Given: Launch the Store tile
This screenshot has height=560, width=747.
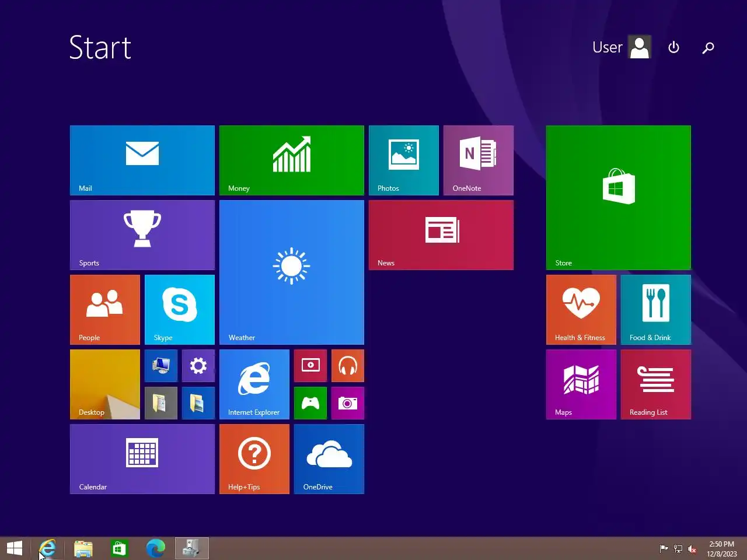Looking at the screenshot, I should click(x=619, y=198).
